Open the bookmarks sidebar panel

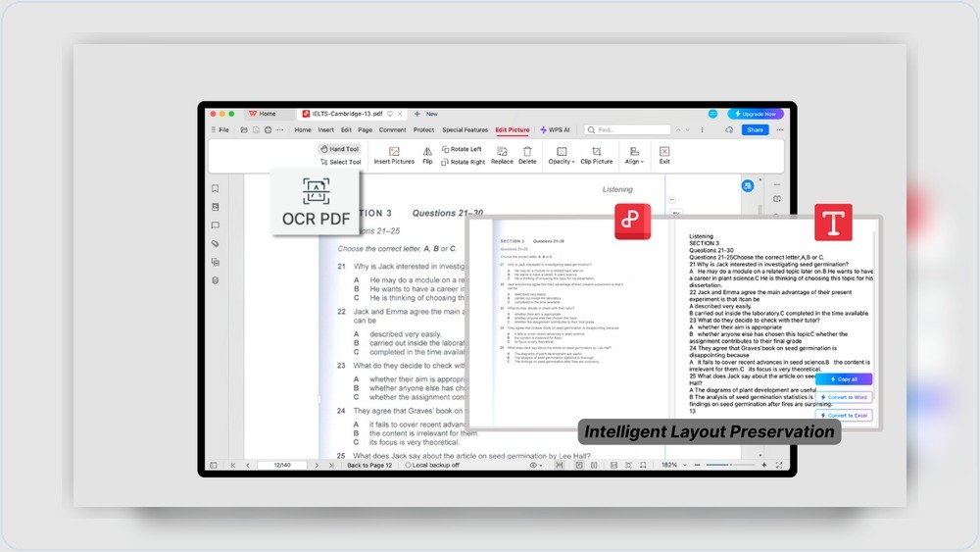(215, 189)
